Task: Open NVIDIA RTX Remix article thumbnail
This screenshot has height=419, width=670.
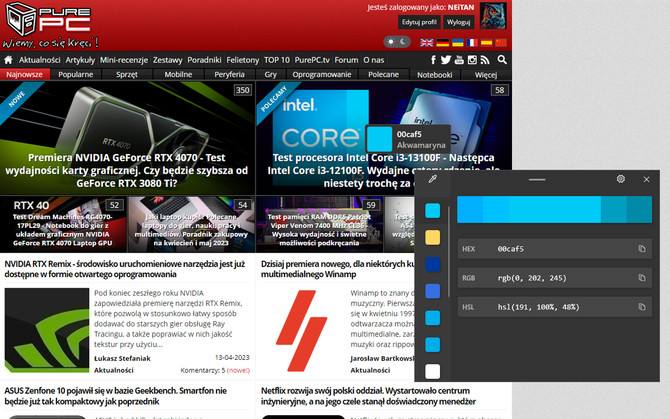Action: point(47,330)
